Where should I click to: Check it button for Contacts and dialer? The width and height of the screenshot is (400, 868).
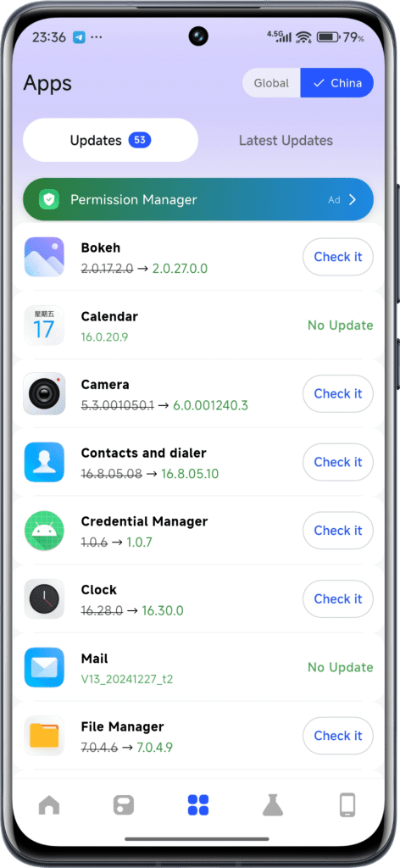(338, 462)
